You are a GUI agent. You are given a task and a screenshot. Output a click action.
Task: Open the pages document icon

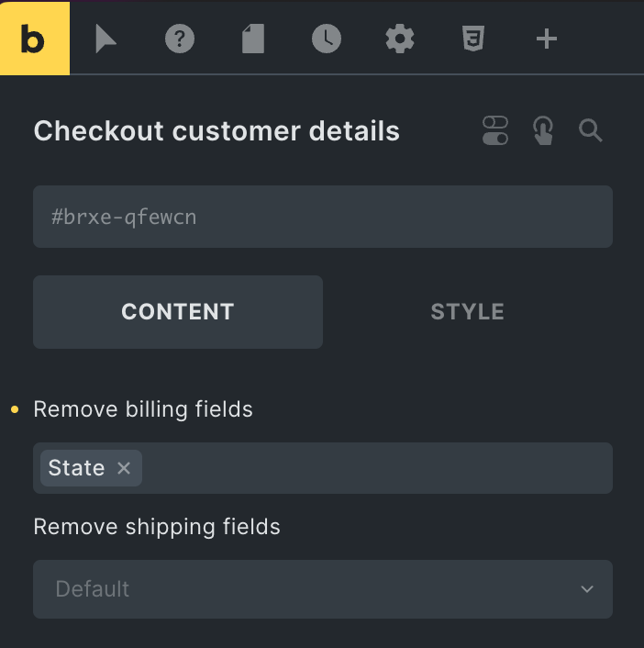(x=252, y=39)
